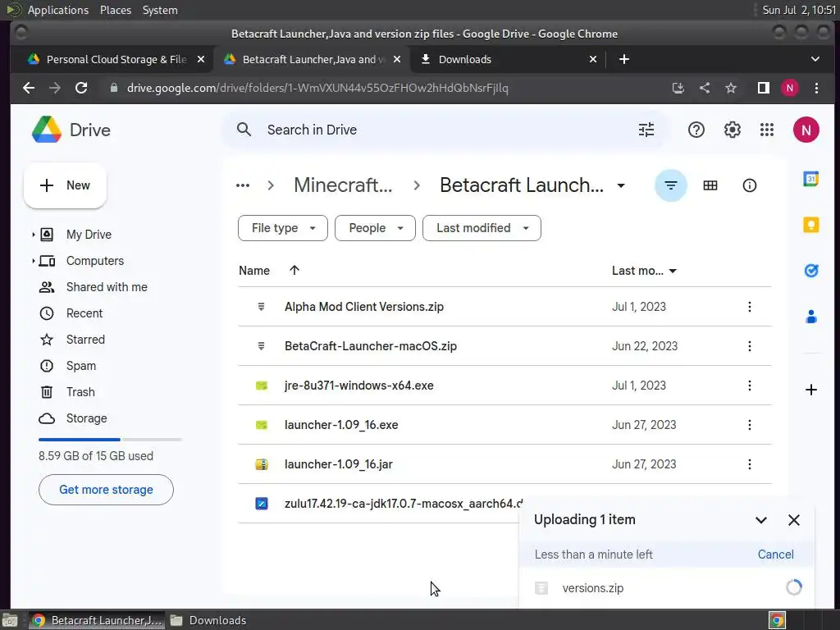The height and width of the screenshot is (630, 840).
Task: Get add-ons plus icon in side panel
Action: [x=810, y=390]
